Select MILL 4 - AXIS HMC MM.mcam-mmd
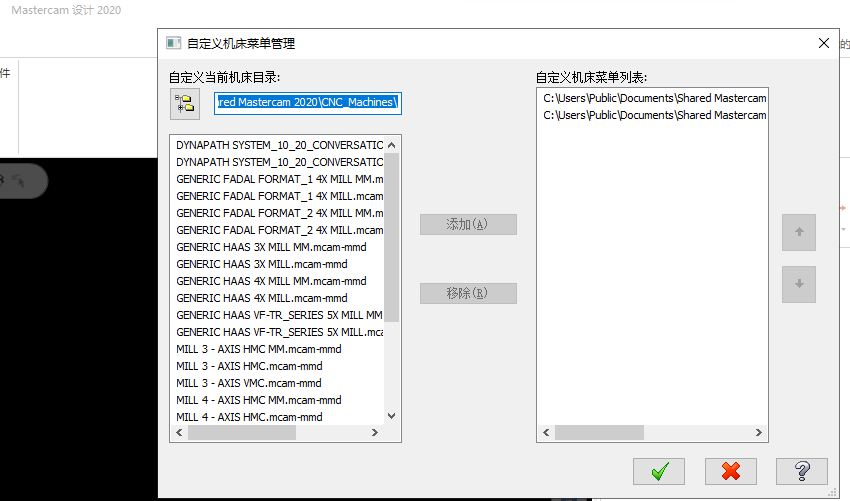The image size is (850, 501). point(259,400)
